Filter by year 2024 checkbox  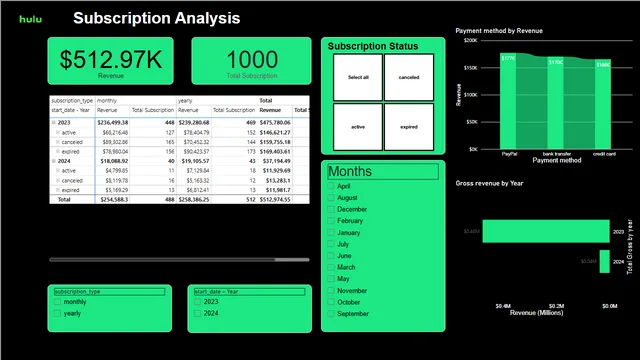(x=198, y=313)
